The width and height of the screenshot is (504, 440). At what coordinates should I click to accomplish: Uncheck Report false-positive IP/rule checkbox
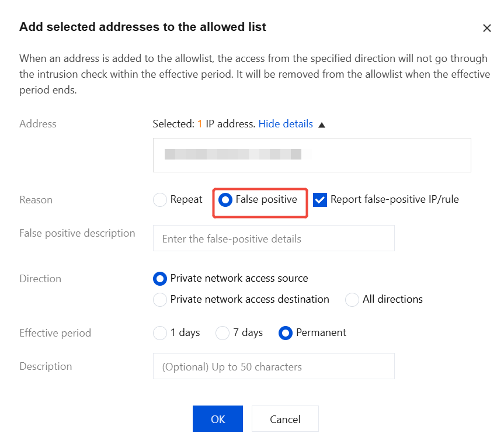320,200
